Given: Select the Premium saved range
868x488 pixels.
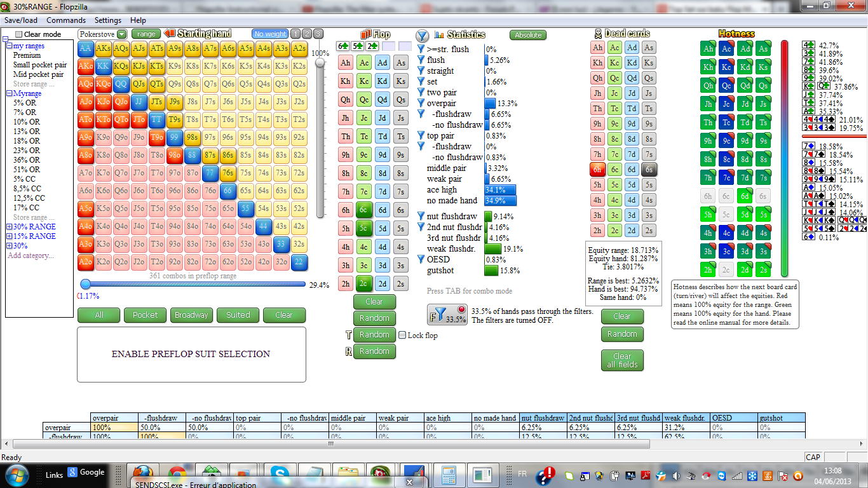Looking at the screenshot, I should pos(27,55).
